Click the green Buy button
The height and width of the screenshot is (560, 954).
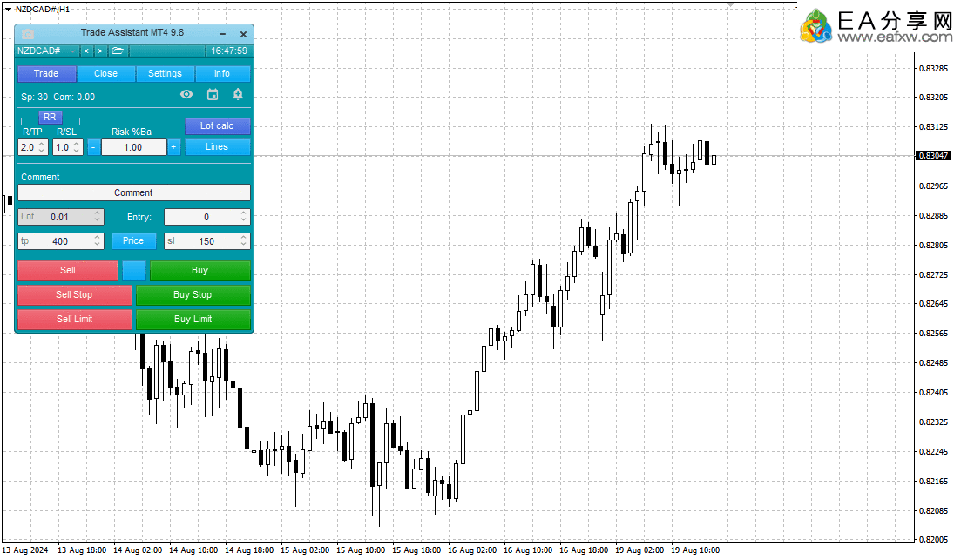click(x=200, y=271)
